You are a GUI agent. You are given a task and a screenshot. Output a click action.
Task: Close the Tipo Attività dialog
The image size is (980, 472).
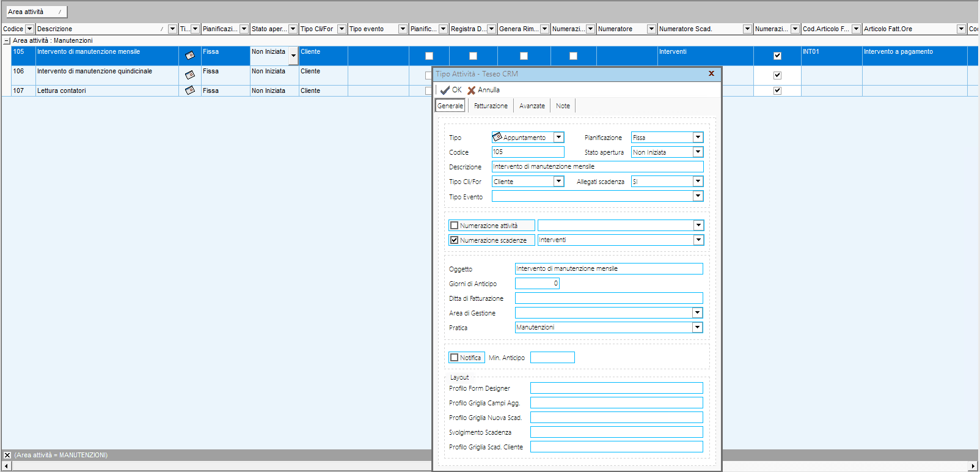click(x=711, y=73)
